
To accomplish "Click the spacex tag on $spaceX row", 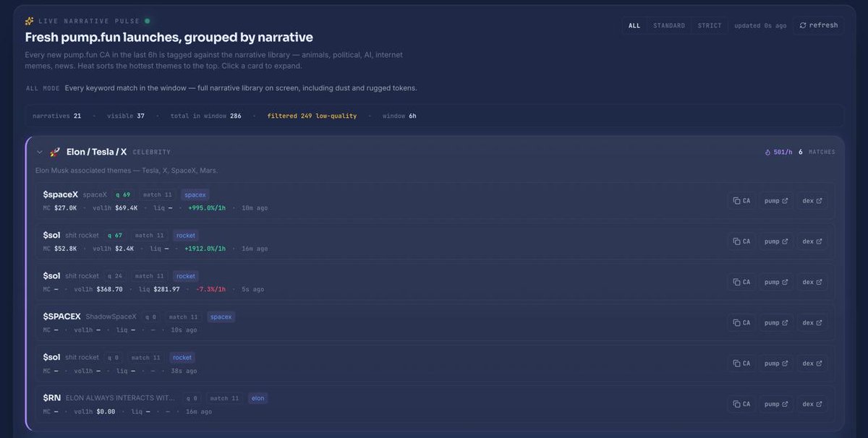I will (195, 194).
